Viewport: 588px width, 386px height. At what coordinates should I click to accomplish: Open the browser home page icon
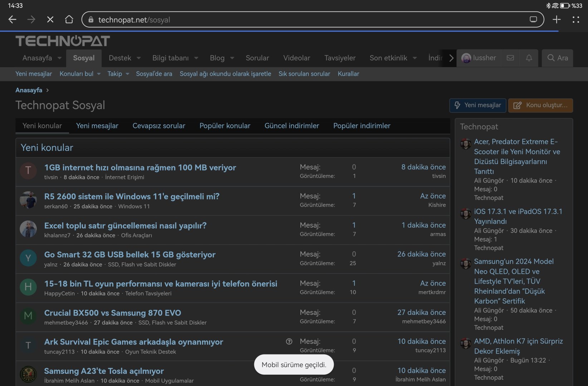point(69,19)
